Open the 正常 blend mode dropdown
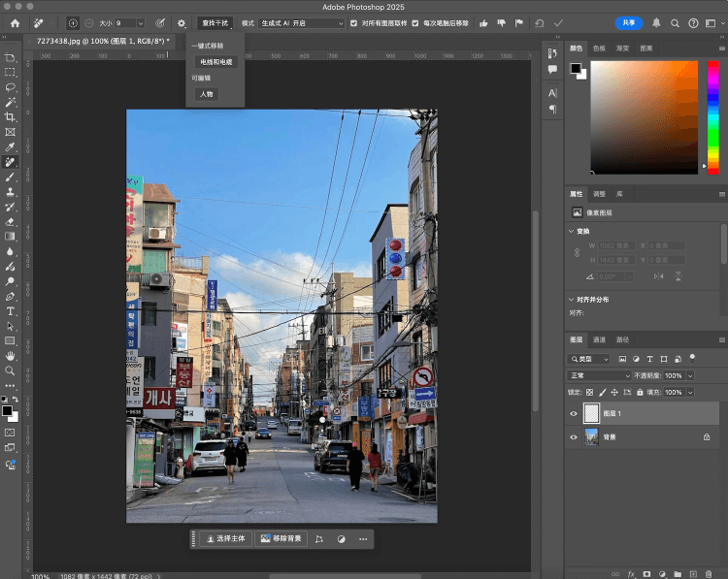This screenshot has width=728, height=579. point(600,375)
